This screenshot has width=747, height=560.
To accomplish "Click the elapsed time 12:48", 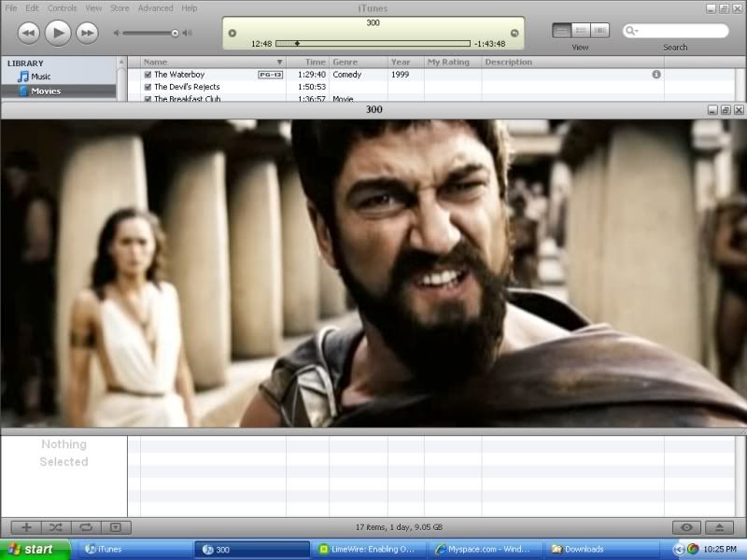I will 261,44.
